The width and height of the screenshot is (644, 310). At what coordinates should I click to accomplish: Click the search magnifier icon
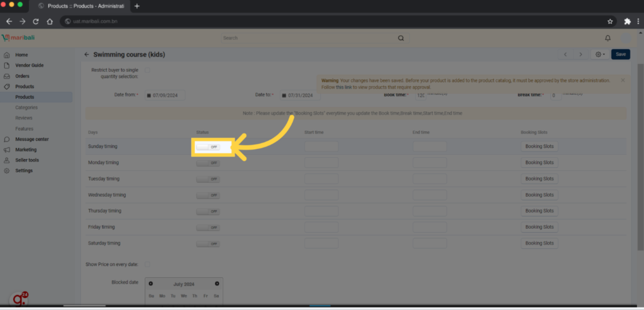point(401,38)
